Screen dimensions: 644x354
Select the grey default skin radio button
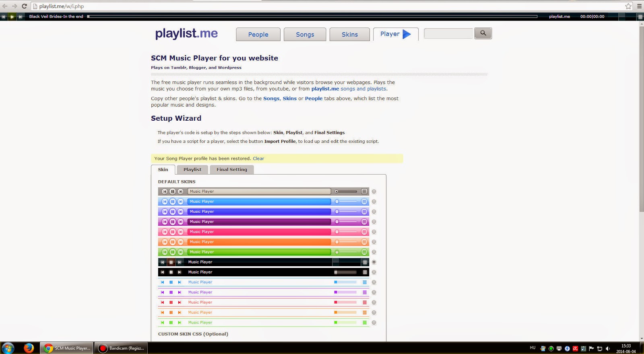tap(374, 191)
